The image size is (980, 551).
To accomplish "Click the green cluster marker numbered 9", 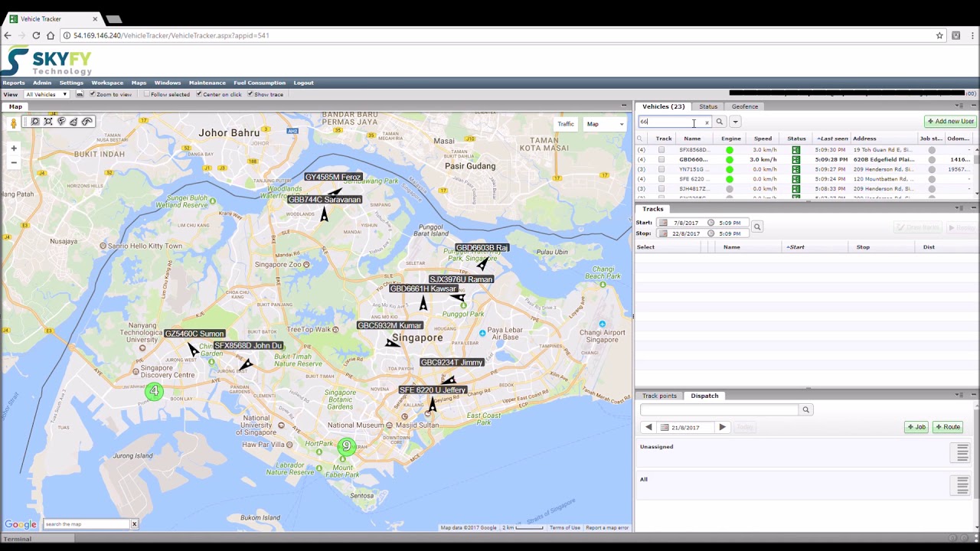I will click(346, 446).
